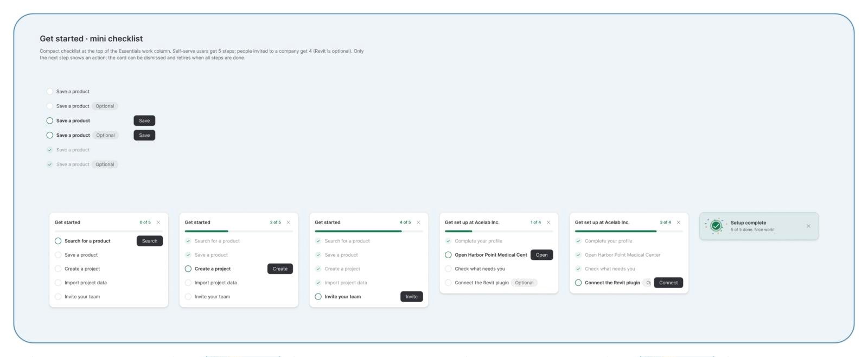
Task: Click the Search button beside Search for a product
Action: pyautogui.click(x=150, y=241)
